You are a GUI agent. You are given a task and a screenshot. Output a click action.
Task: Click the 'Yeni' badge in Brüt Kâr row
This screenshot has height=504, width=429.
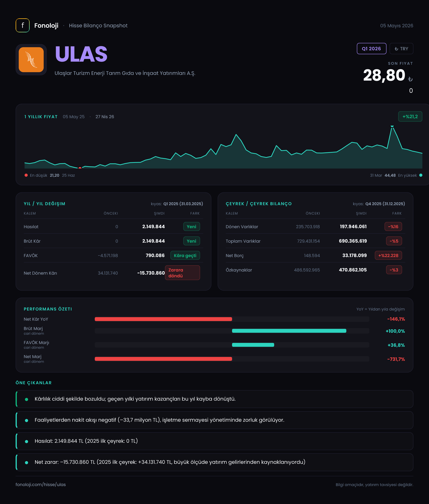[191, 241]
